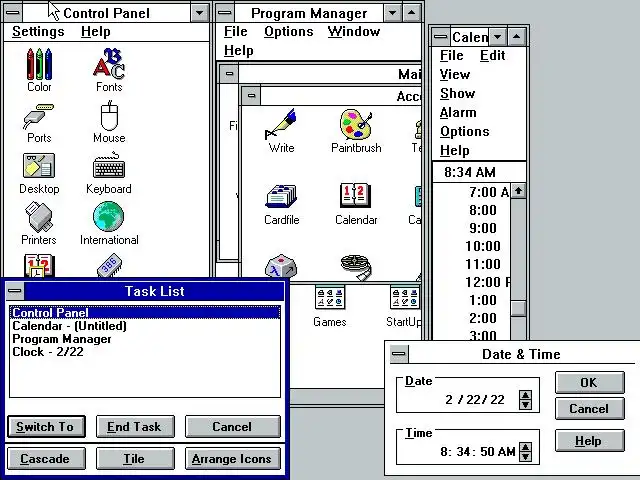
Task: Select the dice-shaped icon below Cardfile
Action: pos(281,267)
